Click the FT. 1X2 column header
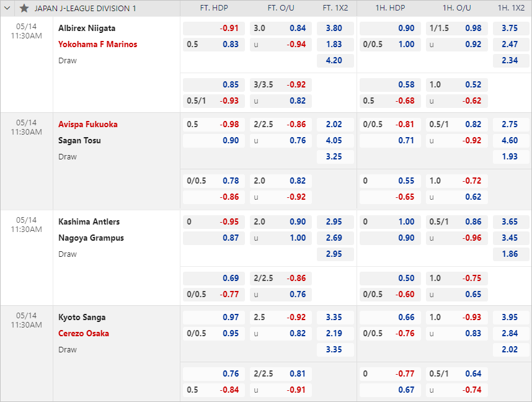This screenshot has width=532, height=402. [x=335, y=8]
